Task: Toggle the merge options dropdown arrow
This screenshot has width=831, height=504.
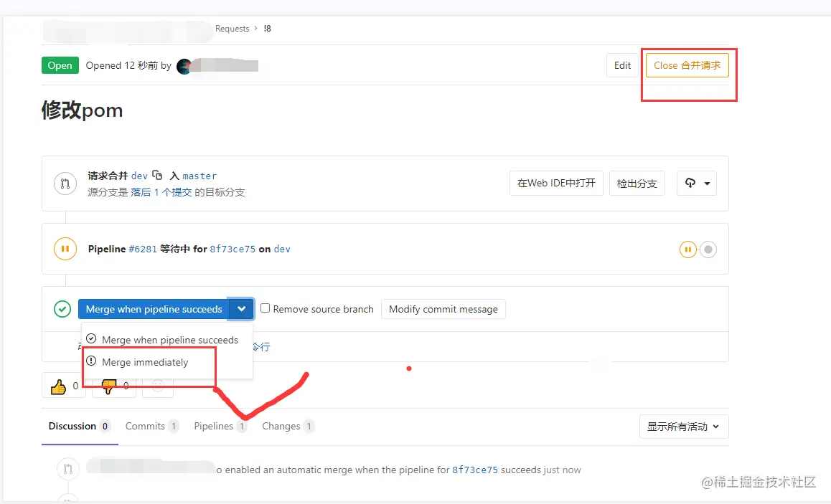Action: click(241, 309)
